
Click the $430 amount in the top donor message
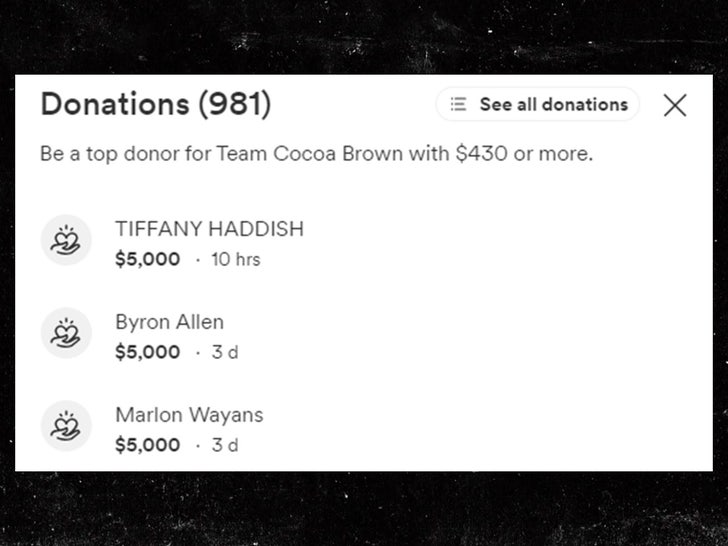pyautogui.click(x=481, y=156)
